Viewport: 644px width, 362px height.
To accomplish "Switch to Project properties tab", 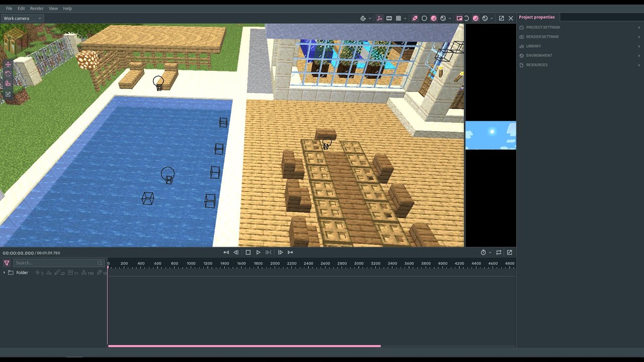I will pos(536,17).
